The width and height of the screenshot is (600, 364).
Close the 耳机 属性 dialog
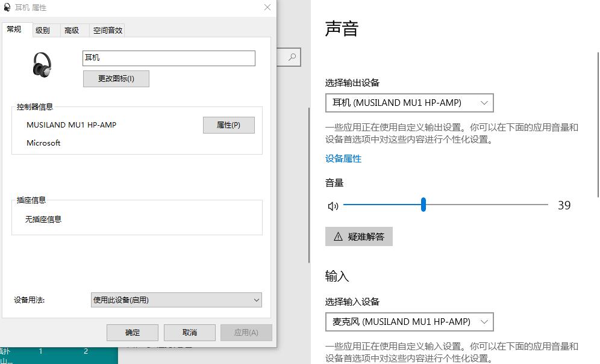coord(267,8)
